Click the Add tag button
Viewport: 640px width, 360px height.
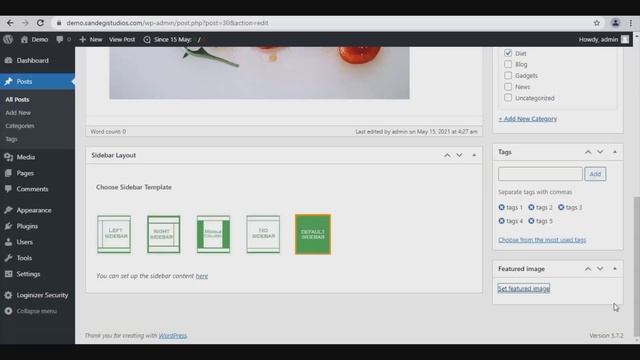[595, 174]
